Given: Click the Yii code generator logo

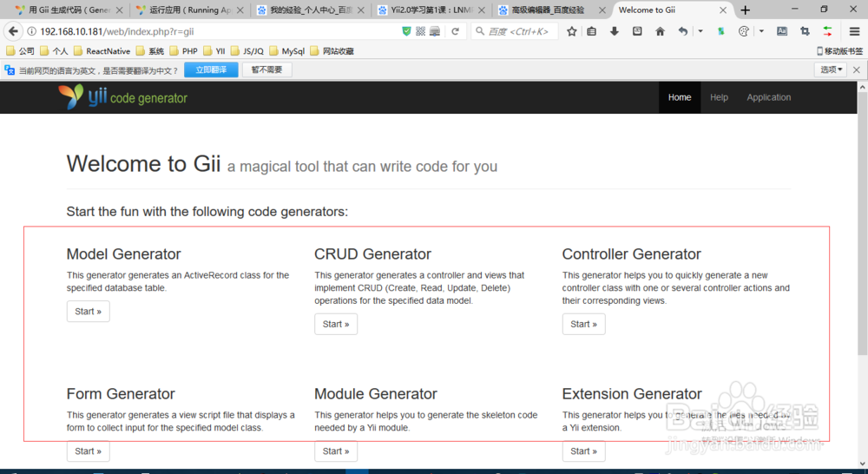Looking at the screenshot, I should (123, 97).
